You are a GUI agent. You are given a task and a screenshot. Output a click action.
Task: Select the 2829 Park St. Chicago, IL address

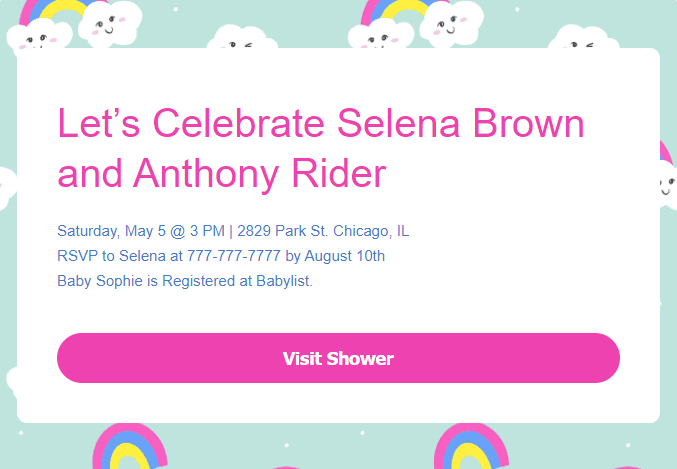pos(323,231)
